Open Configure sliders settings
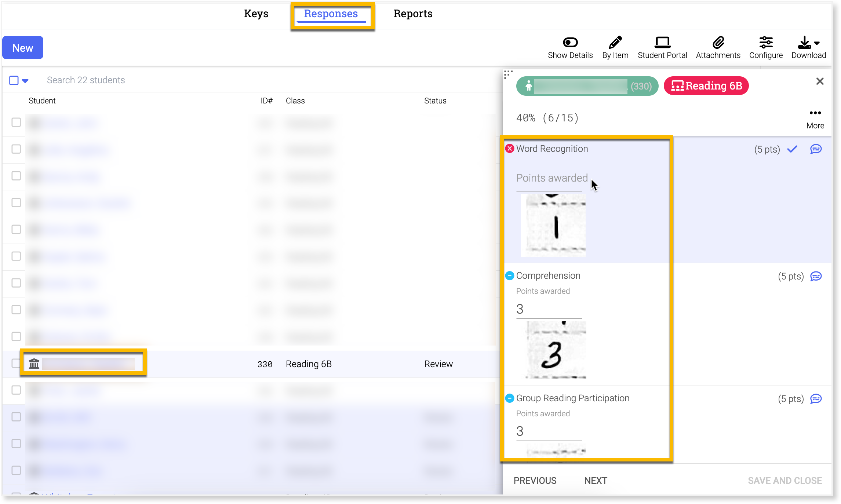 pyautogui.click(x=766, y=43)
